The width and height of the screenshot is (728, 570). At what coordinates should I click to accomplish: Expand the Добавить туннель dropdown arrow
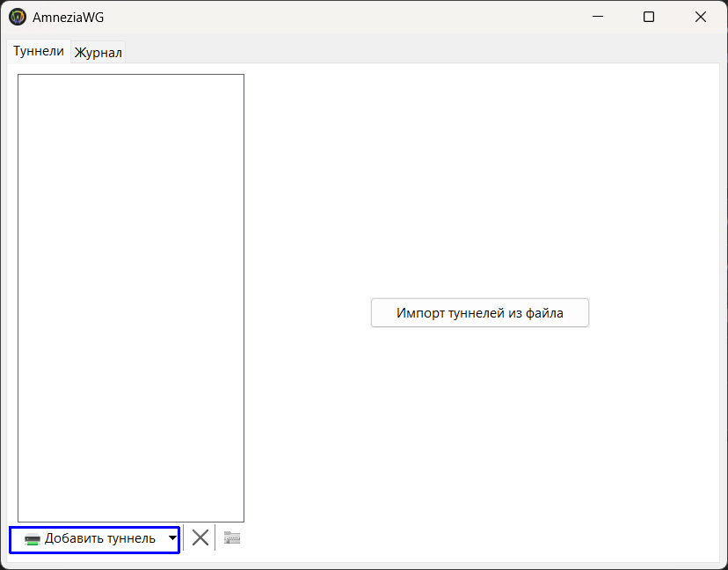pyautogui.click(x=172, y=538)
